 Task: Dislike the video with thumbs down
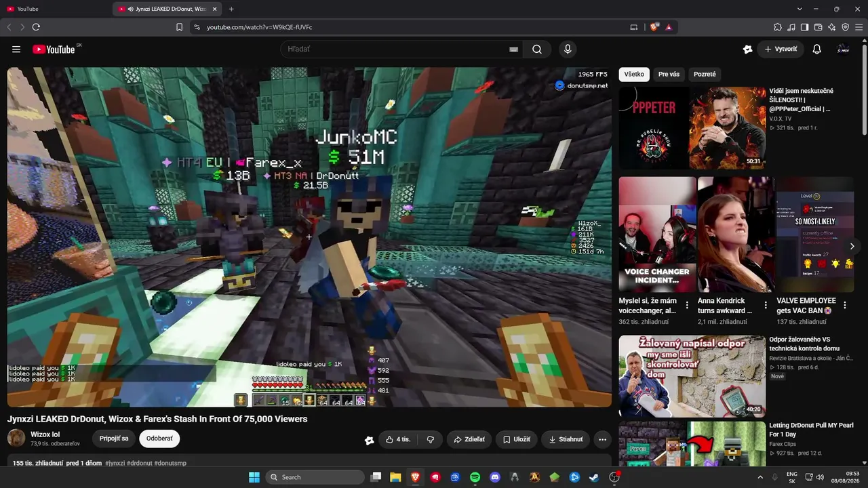click(x=430, y=439)
